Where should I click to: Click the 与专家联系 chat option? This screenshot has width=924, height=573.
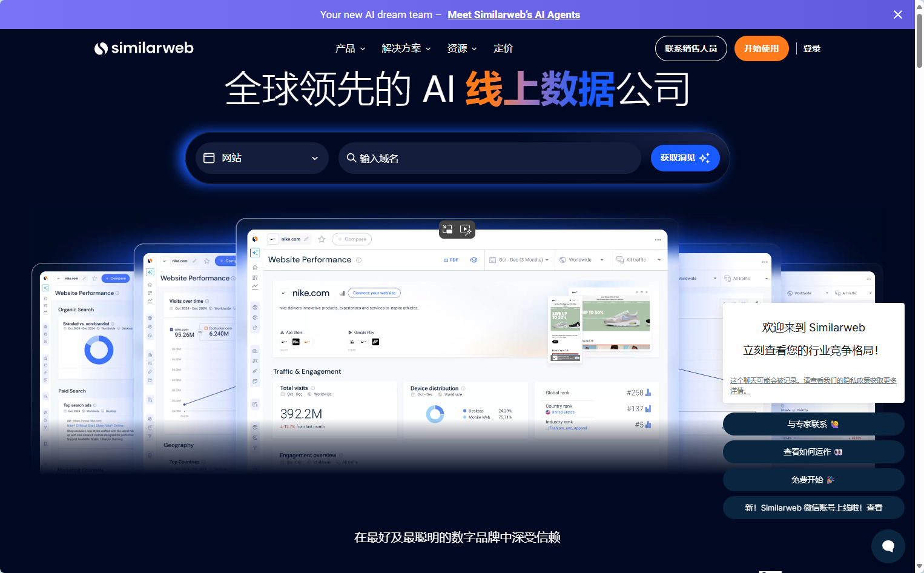(813, 424)
